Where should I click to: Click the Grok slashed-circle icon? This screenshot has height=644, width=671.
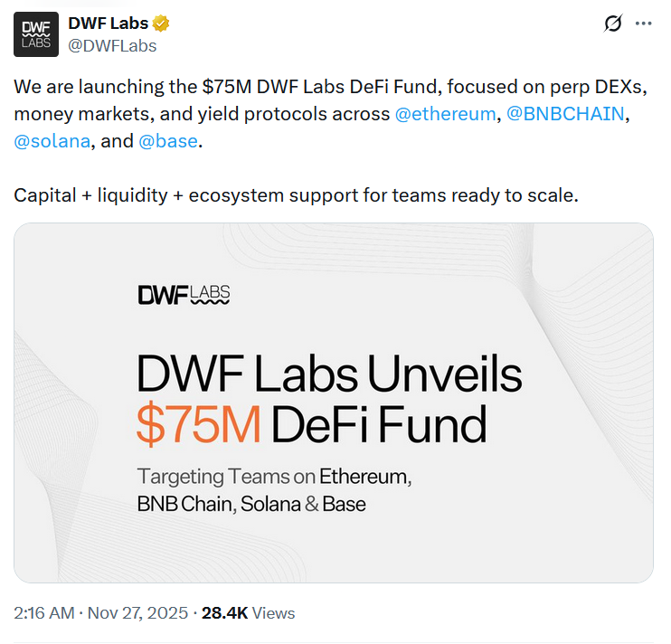(x=613, y=24)
